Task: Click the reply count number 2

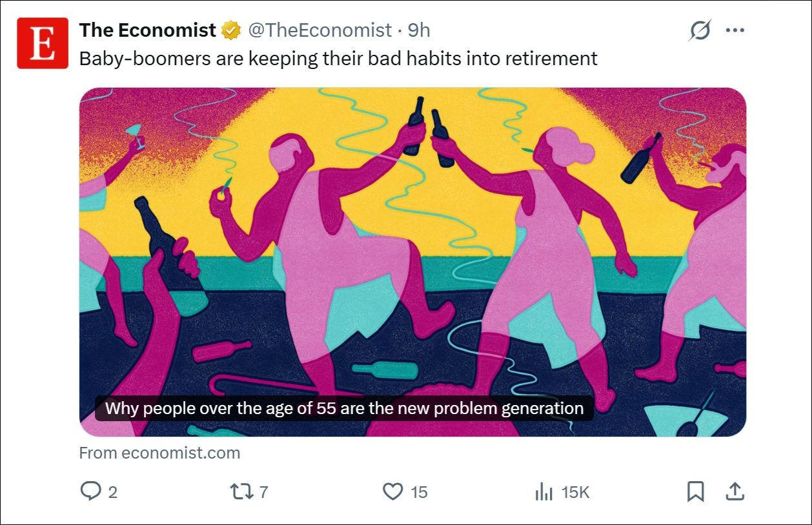Action: point(113,493)
